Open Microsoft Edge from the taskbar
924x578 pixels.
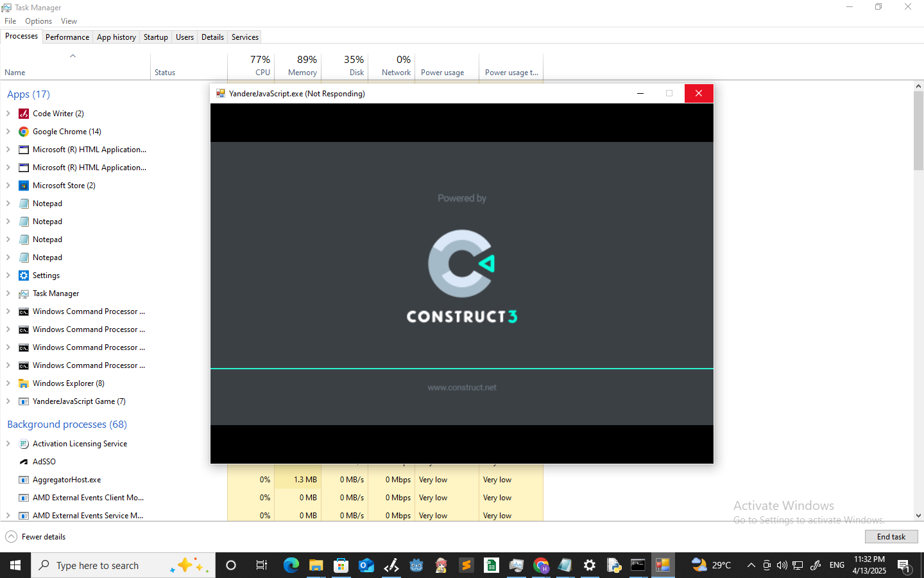291,565
